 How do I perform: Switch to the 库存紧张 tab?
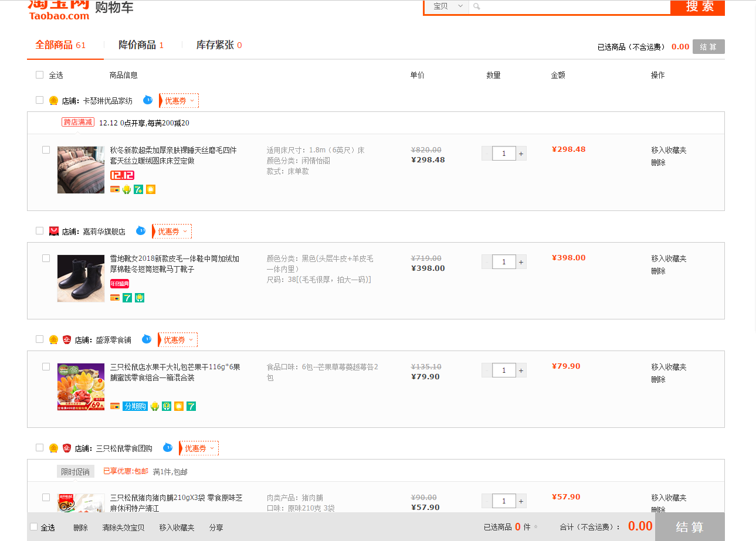point(219,45)
